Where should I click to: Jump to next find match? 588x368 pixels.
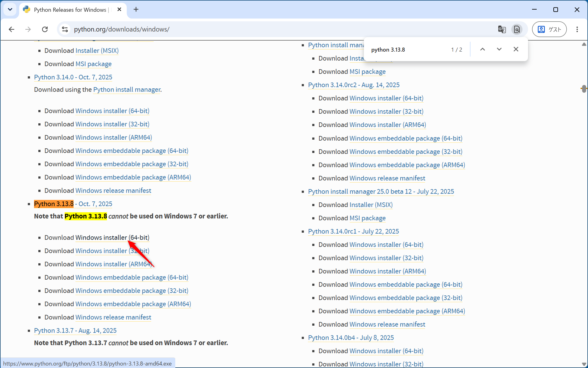[x=499, y=49]
